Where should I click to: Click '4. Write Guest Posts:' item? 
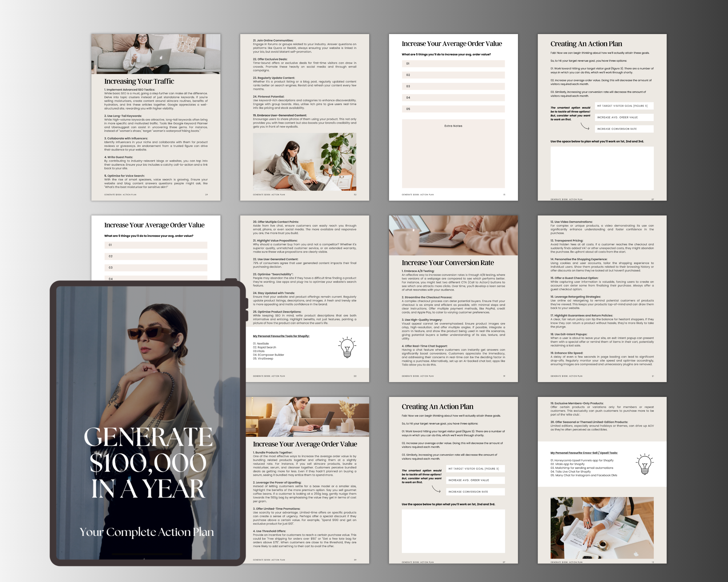coord(119,157)
